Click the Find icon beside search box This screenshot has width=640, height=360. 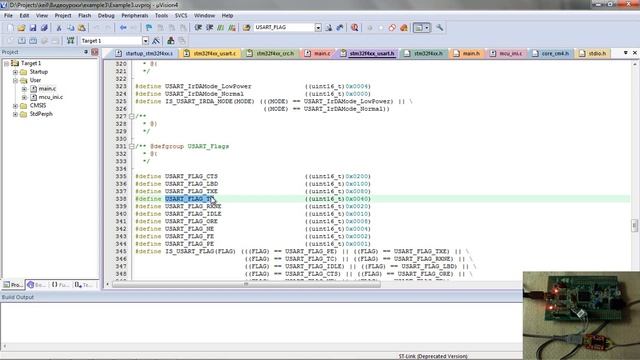tap(329, 28)
